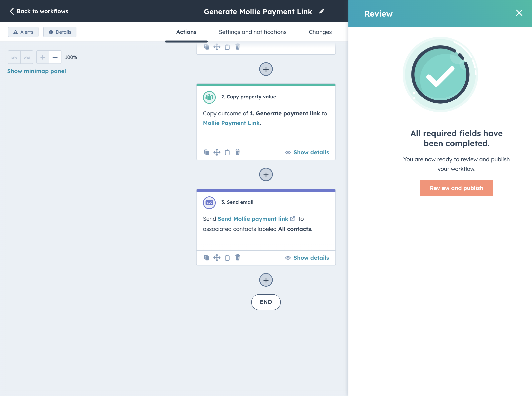Zoom in with the plus button
The image size is (532, 396).
(x=43, y=57)
